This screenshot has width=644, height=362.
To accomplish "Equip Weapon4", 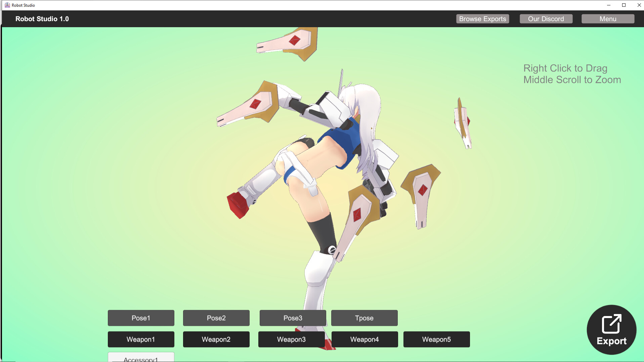I will (x=364, y=339).
